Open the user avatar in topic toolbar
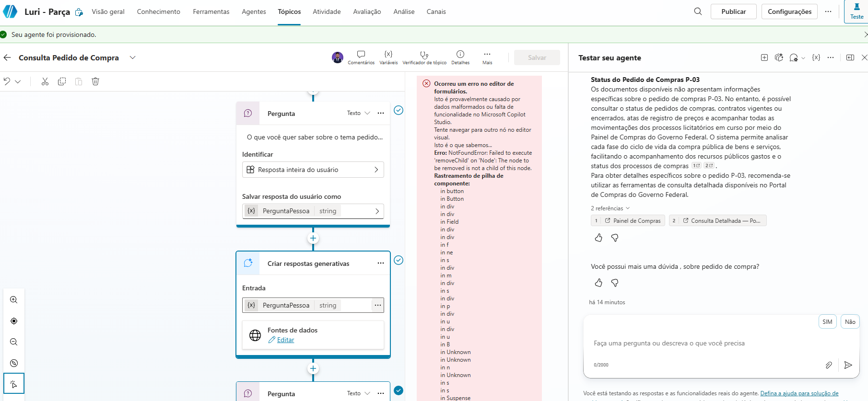This screenshot has width=868, height=401. 338,57
